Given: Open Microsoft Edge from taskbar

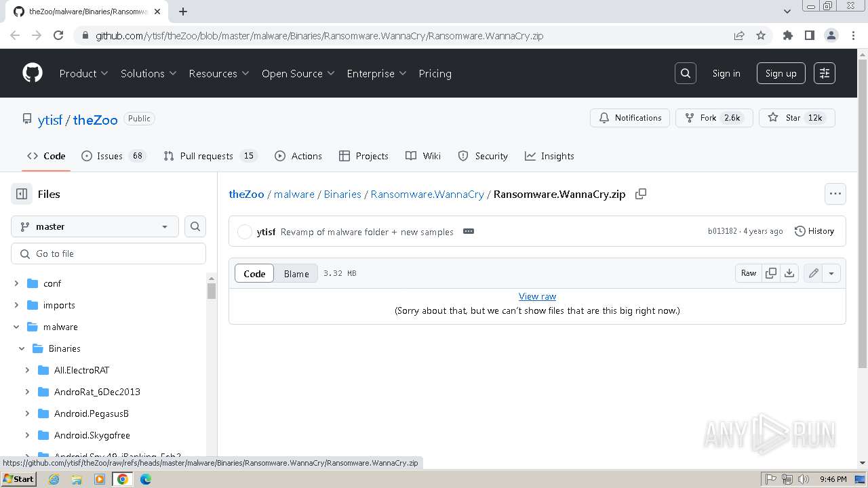Looking at the screenshot, I should click(146, 479).
